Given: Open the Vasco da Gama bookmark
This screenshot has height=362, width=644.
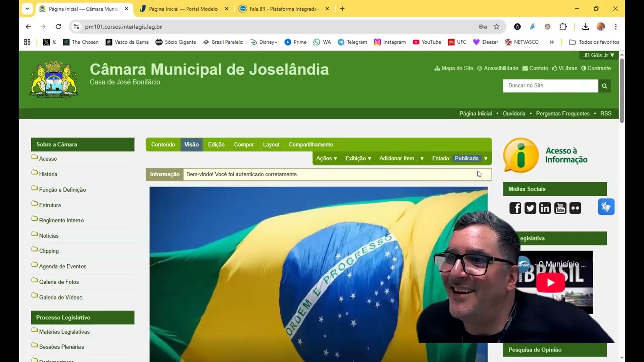Looking at the screenshot, I should click(127, 42).
